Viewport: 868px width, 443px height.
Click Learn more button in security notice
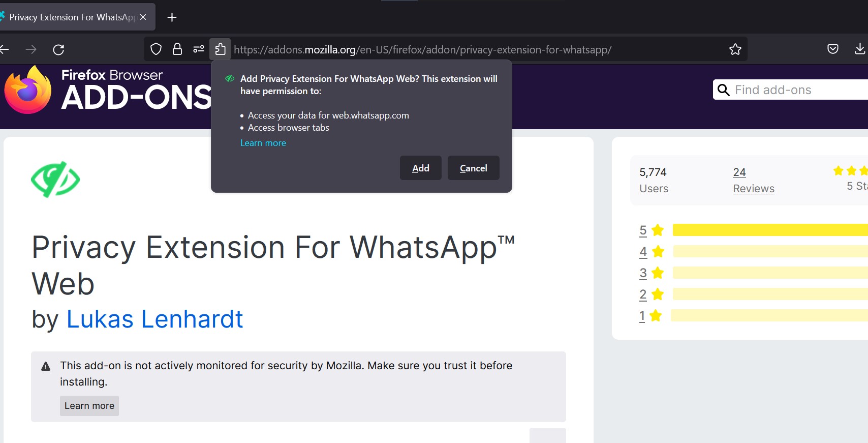click(89, 406)
